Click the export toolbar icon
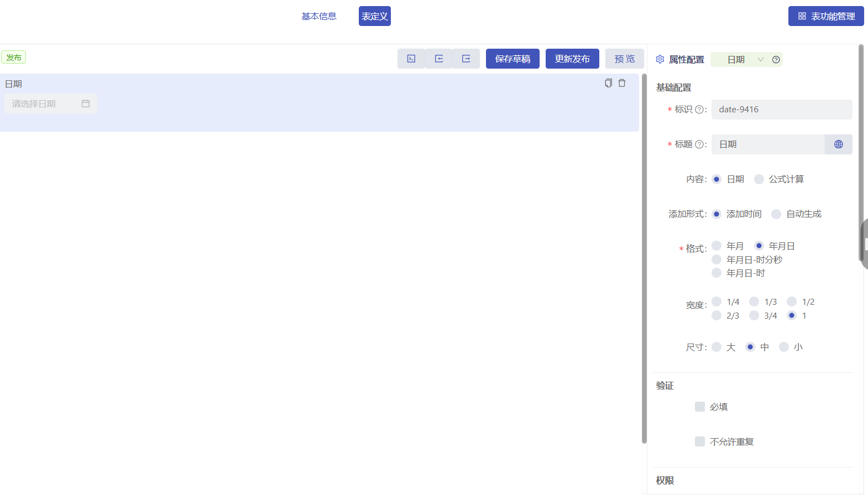This screenshot has height=499, width=868. [x=466, y=59]
